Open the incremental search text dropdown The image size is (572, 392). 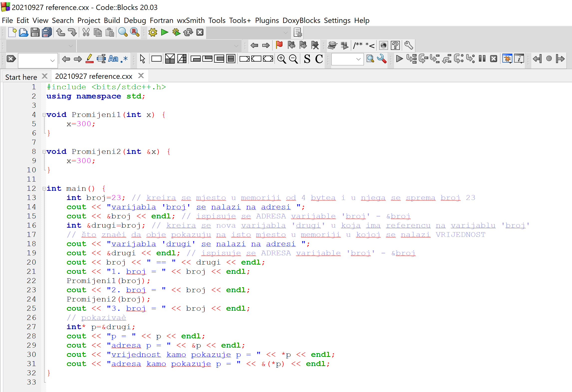coord(52,60)
